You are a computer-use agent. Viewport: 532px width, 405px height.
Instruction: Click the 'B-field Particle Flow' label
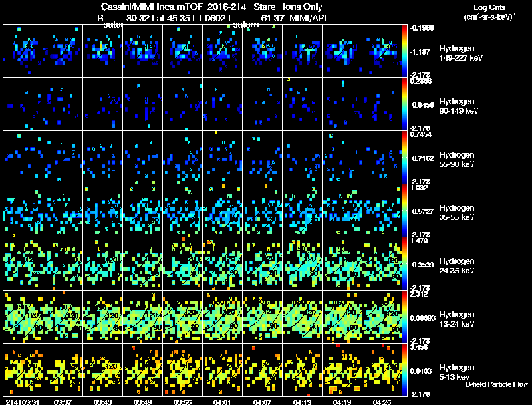(x=497, y=384)
